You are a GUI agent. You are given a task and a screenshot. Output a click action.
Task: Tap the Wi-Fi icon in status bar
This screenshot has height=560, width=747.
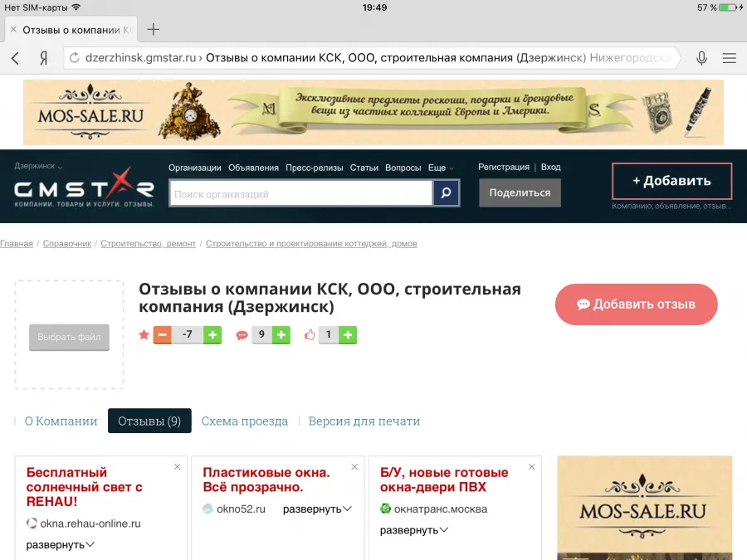(x=76, y=7)
